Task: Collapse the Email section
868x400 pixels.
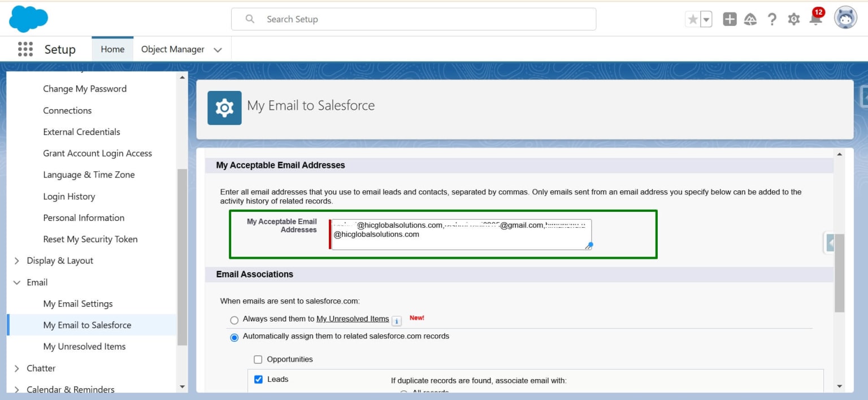Action: [17, 282]
